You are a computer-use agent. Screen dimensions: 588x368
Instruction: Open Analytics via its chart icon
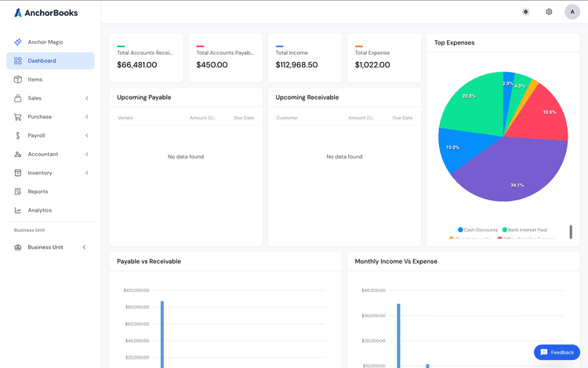click(18, 210)
